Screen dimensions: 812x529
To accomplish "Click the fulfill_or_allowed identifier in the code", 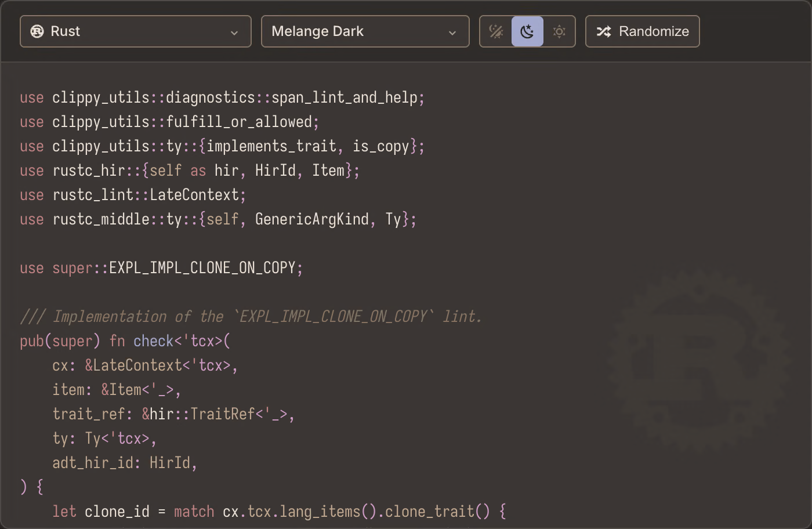I will click(x=239, y=122).
